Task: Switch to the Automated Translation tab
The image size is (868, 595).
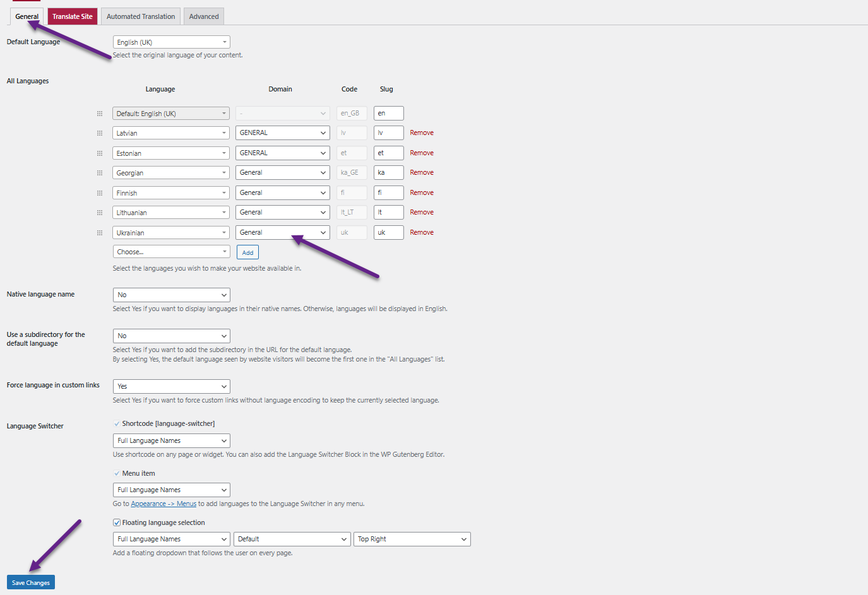Action: tap(141, 16)
